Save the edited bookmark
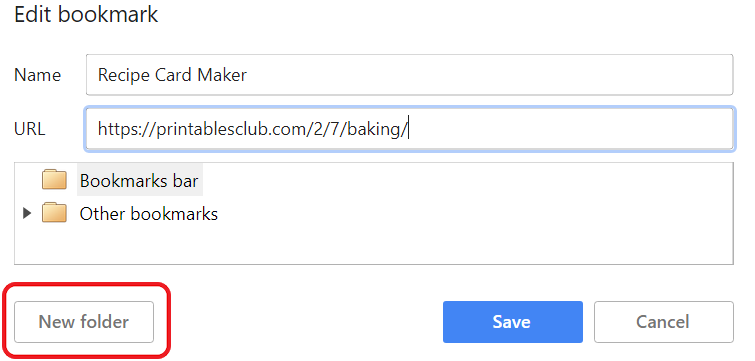Image resolution: width=755 pixels, height=361 pixels. coord(512,322)
